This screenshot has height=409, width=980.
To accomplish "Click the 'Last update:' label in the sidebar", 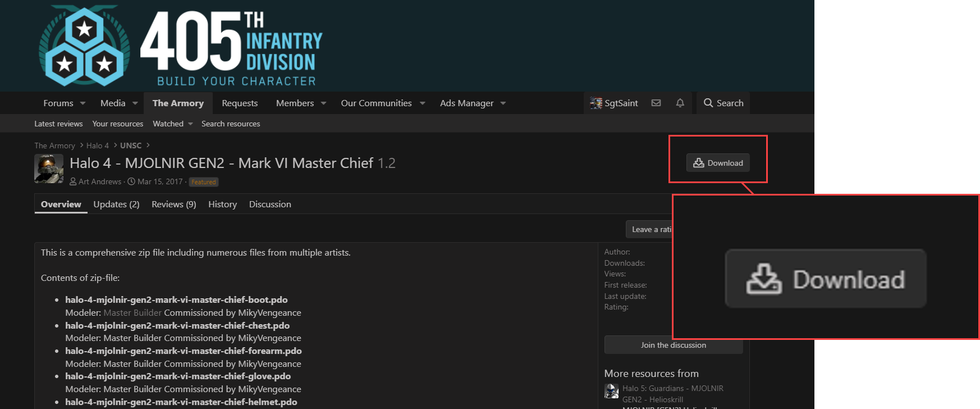I will [x=625, y=296].
